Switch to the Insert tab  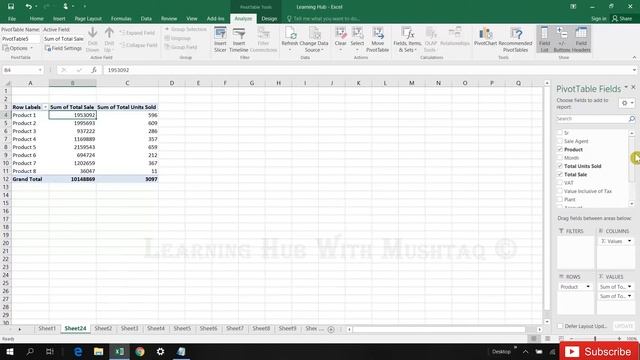[x=59, y=18]
